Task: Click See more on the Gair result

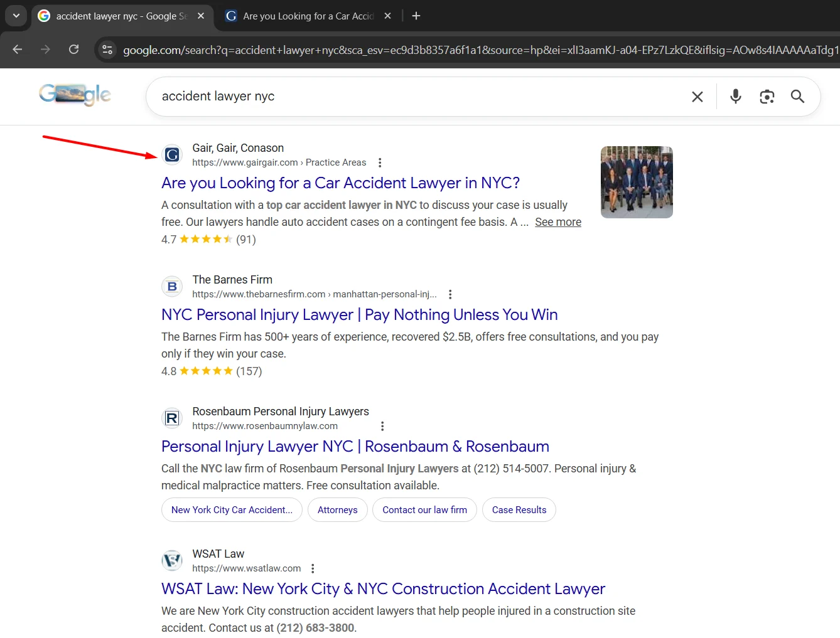Action: coord(558,222)
